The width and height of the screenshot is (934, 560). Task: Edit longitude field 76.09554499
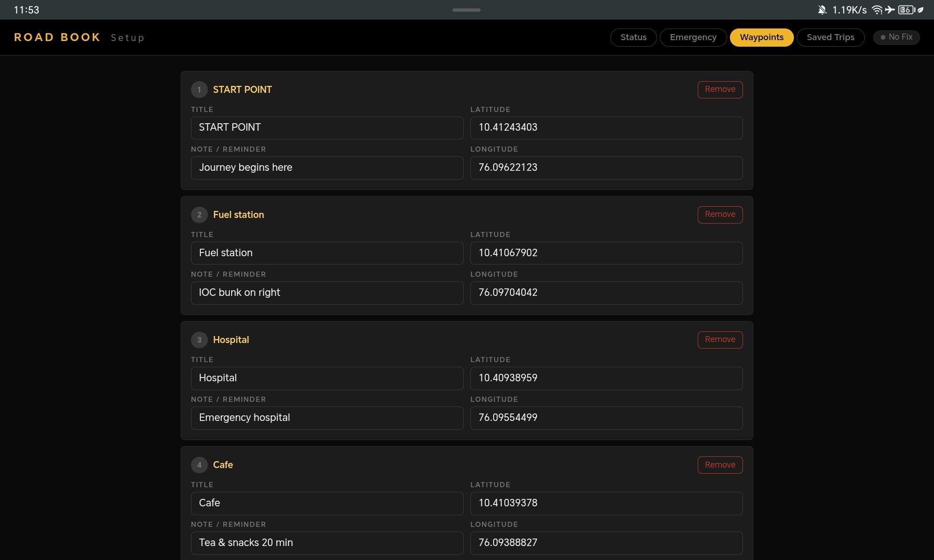(x=606, y=418)
